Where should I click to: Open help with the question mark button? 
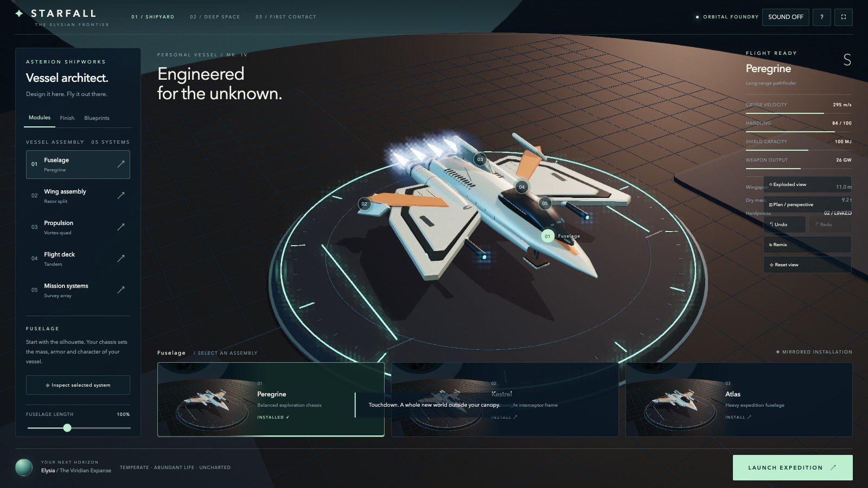pos(821,17)
